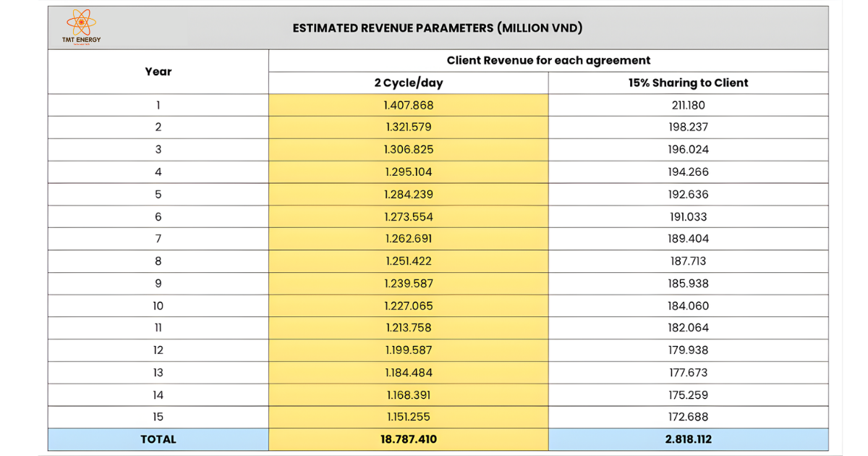Select the TOTAL row label
Viewport: 868px width, 456px height.
158,439
